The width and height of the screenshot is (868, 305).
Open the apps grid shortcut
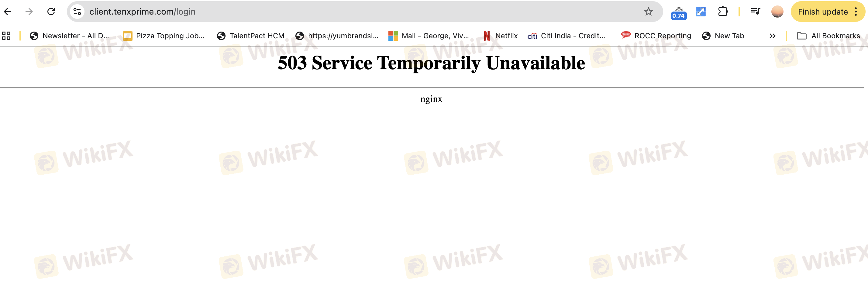point(6,36)
